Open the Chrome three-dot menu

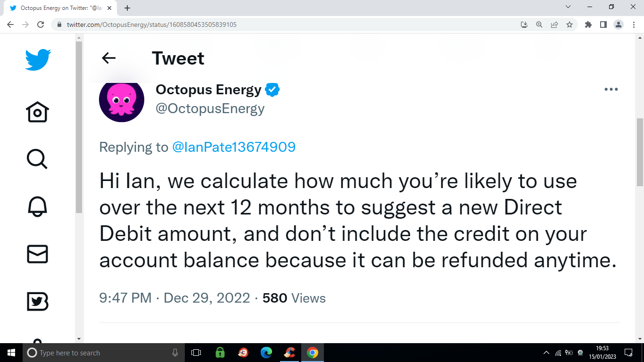click(x=634, y=25)
